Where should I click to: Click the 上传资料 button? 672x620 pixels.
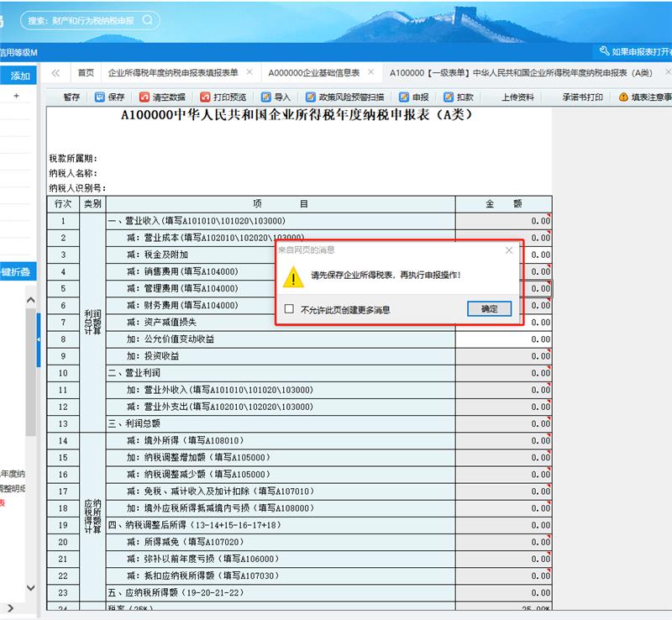[x=517, y=97]
